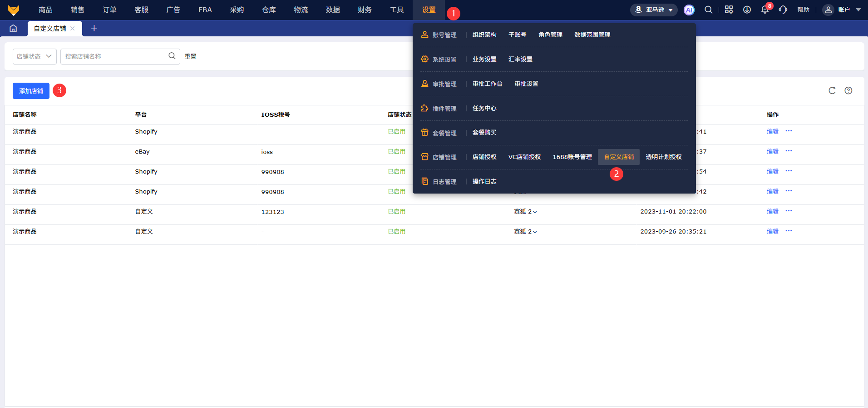Select 审批工作台 in settings menu
The height and width of the screenshot is (408, 868).
[x=488, y=84]
